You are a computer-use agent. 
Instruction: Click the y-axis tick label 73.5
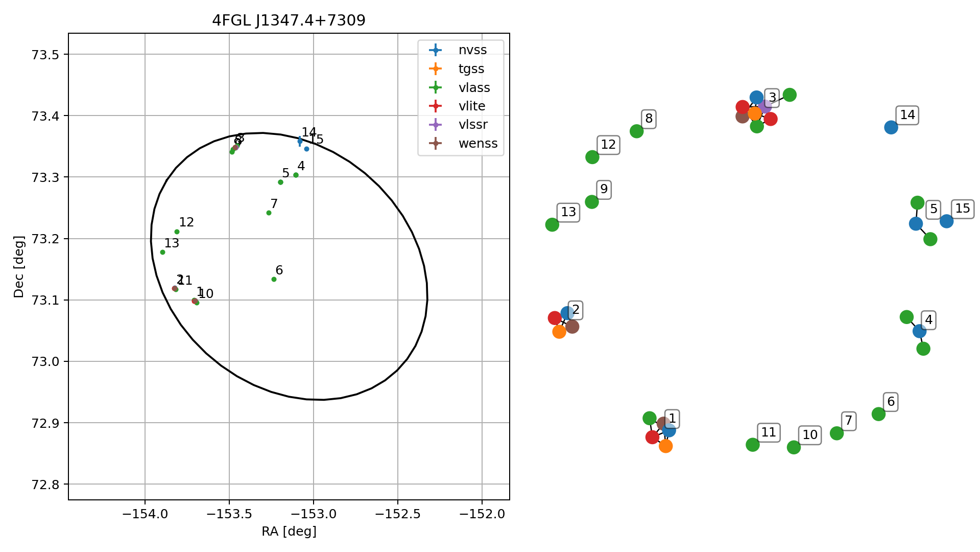tap(44, 55)
